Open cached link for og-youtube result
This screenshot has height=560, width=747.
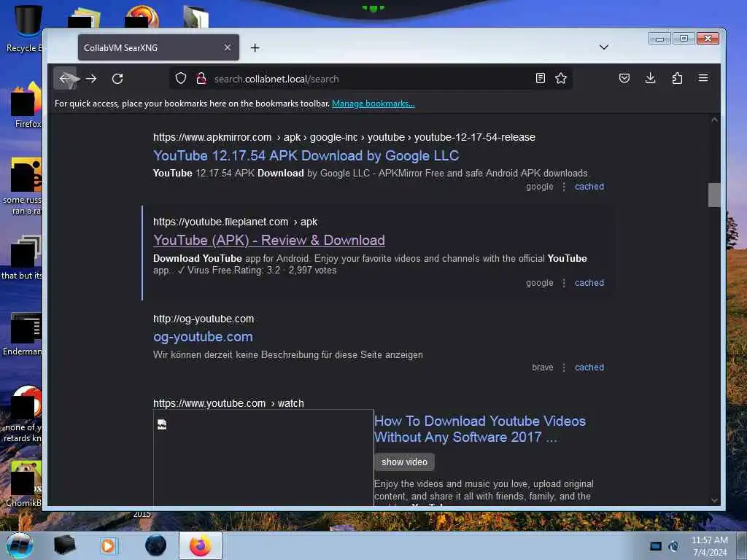(x=589, y=367)
